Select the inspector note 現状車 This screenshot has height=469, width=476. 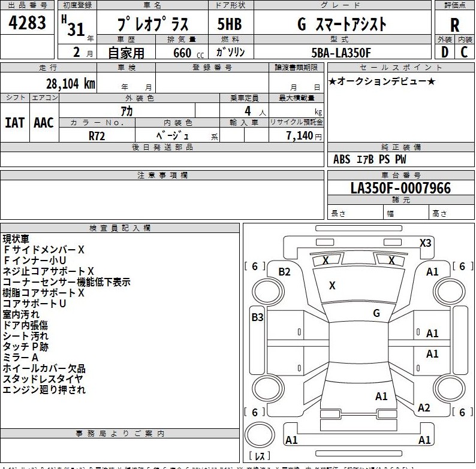[x=16, y=239]
